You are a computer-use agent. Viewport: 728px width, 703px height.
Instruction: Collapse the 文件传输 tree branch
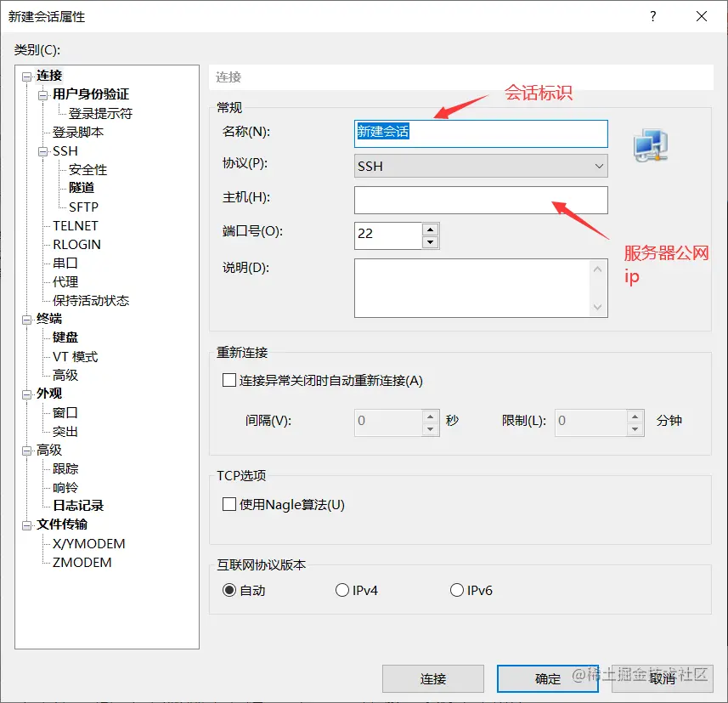coord(26,524)
